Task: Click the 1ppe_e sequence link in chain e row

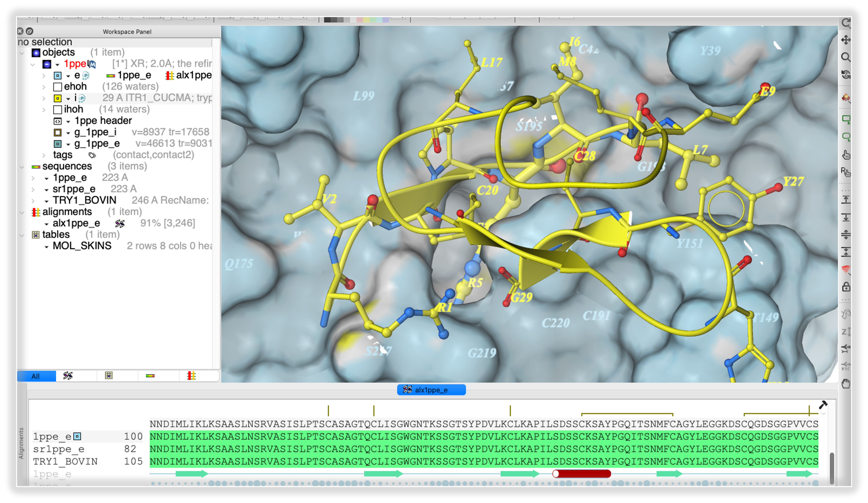Action: click(x=134, y=75)
